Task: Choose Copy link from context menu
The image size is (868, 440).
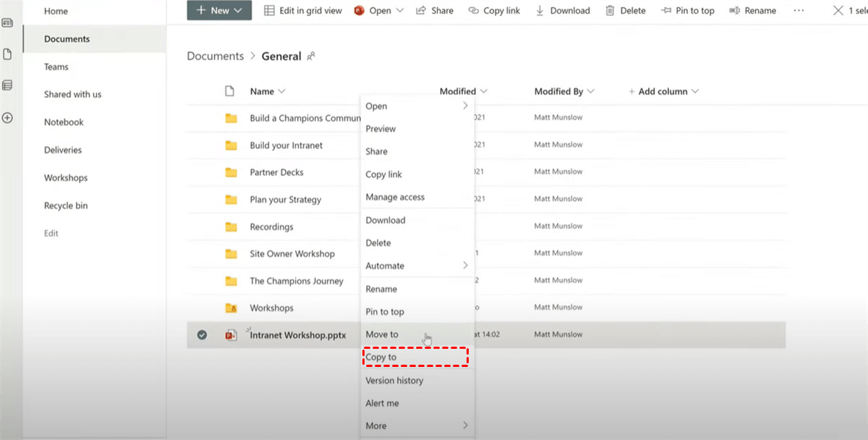Action: (x=383, y=174)
